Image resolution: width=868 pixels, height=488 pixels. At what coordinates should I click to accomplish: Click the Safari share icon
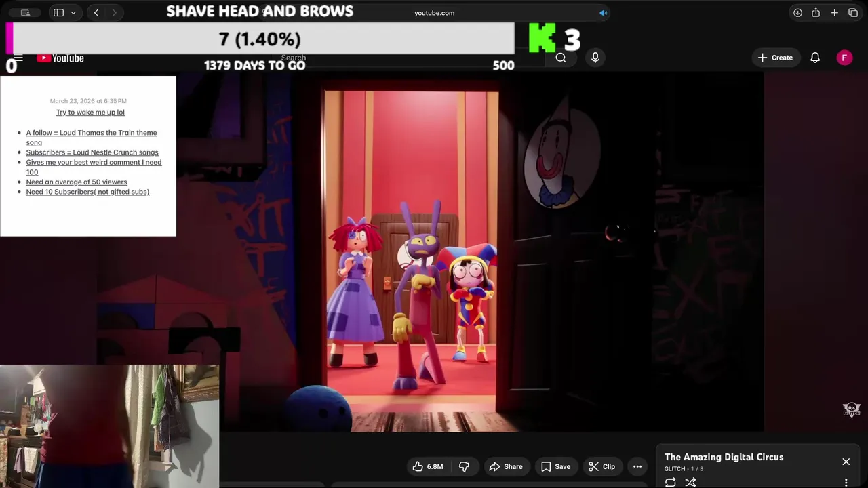(x=816, y=12)
